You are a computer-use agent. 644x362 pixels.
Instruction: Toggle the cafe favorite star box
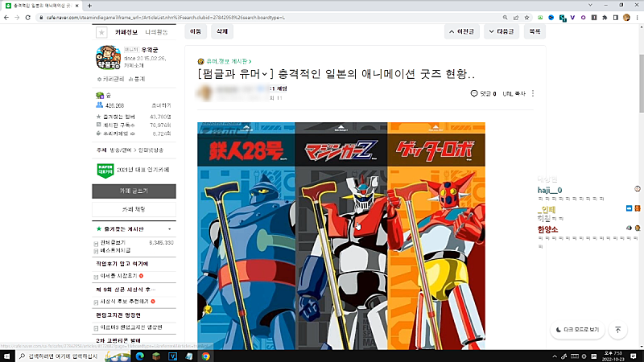click(x=101, y=32)
